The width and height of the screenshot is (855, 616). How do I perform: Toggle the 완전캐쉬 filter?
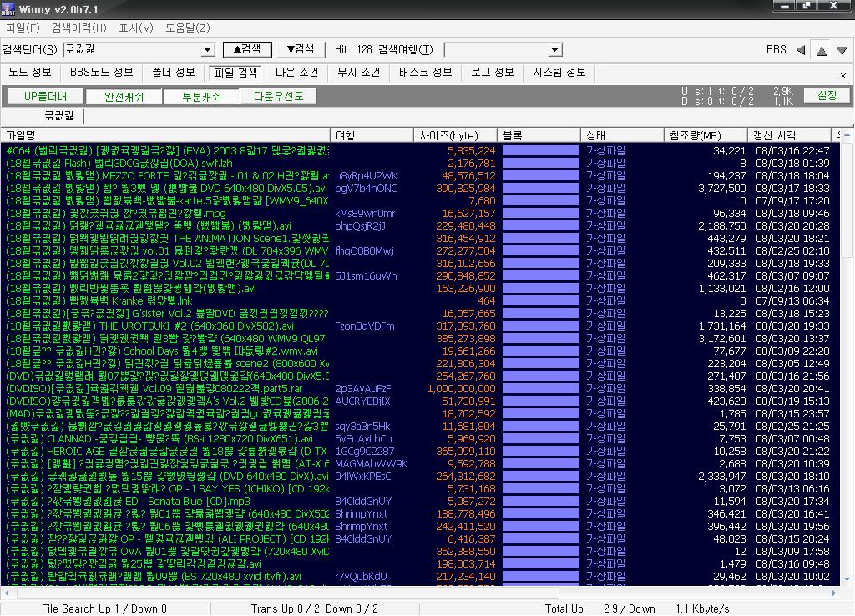(x=124, y=97)
